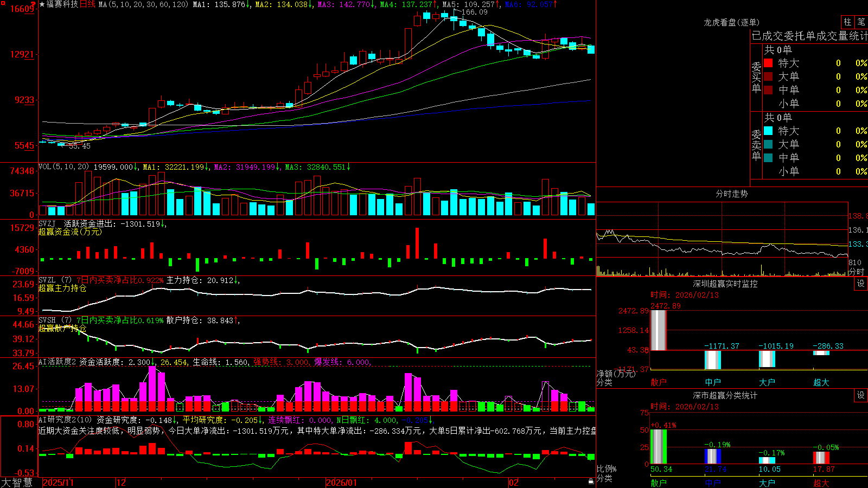Click the dark red 中单 swatch under 委买单
Viewport: 868px width, 488px height.
(768, 90)
